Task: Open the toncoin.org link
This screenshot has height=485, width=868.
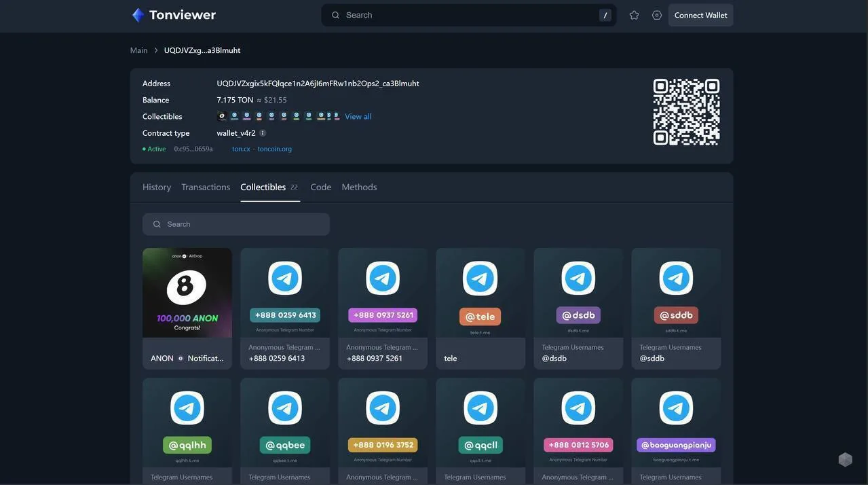Action: tap(275, 149)
